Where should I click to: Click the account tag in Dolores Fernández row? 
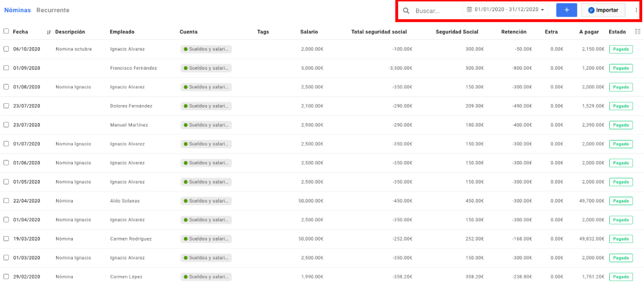(206, 106)
